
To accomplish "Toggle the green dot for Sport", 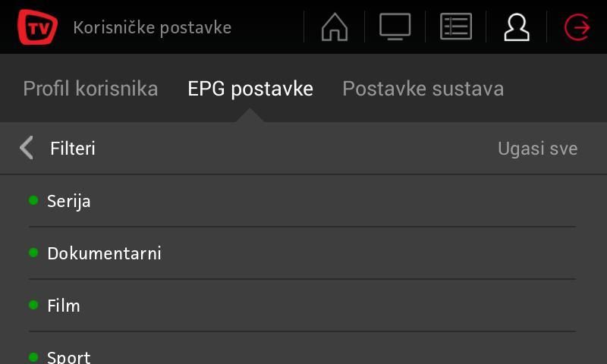I will [33, 356].
